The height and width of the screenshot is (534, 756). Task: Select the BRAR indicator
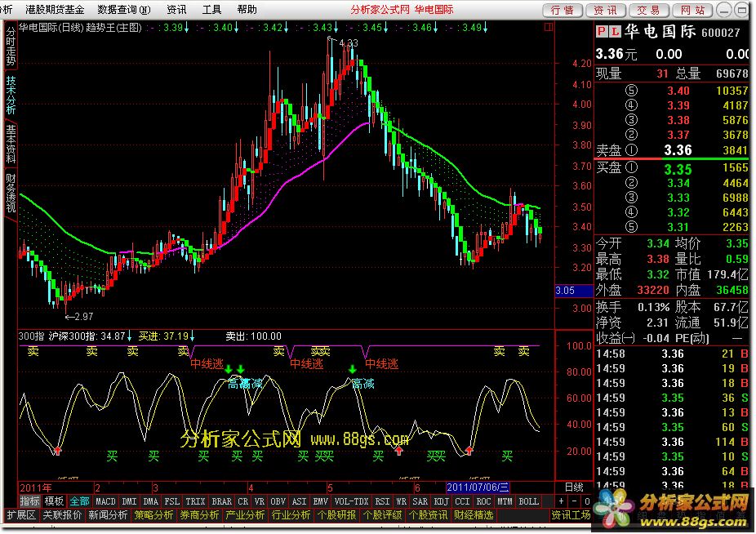221,501
